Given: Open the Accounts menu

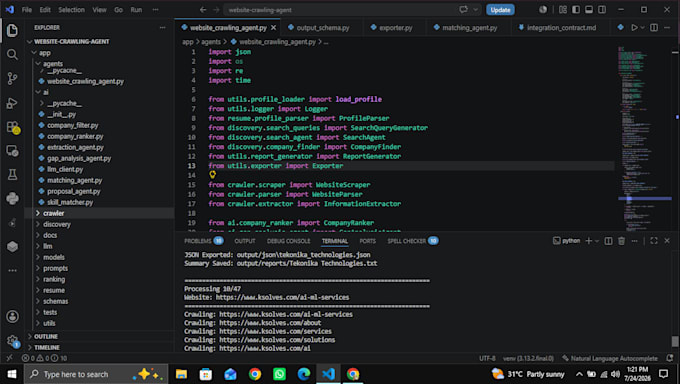Looking at the screenshot, I should click(12, 316).
